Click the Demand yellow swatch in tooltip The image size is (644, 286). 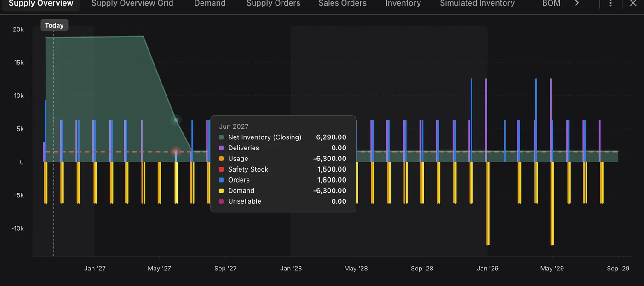(x=221, y=190)
